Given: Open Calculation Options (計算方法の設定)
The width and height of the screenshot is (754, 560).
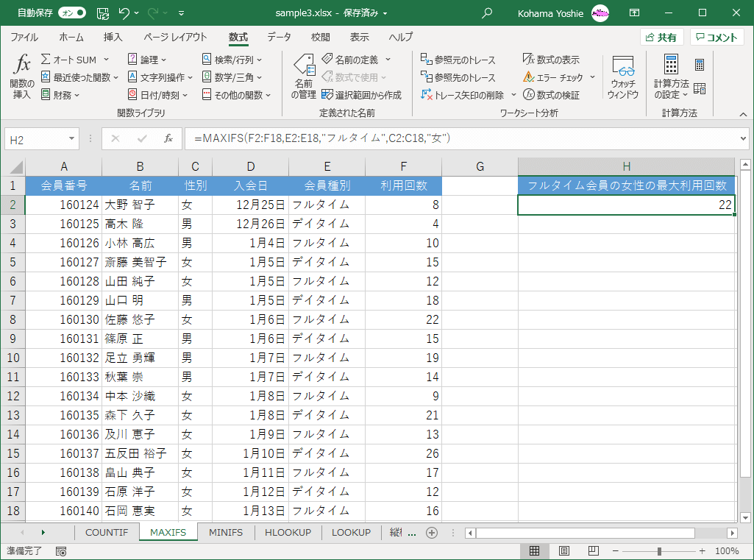Looking at the screenshot, I should point(672,77).
